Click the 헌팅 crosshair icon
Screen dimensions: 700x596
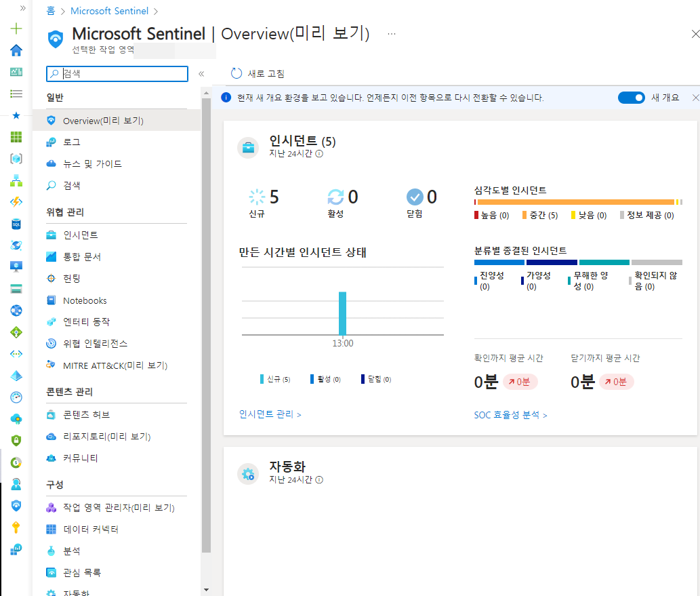[52, 279]
